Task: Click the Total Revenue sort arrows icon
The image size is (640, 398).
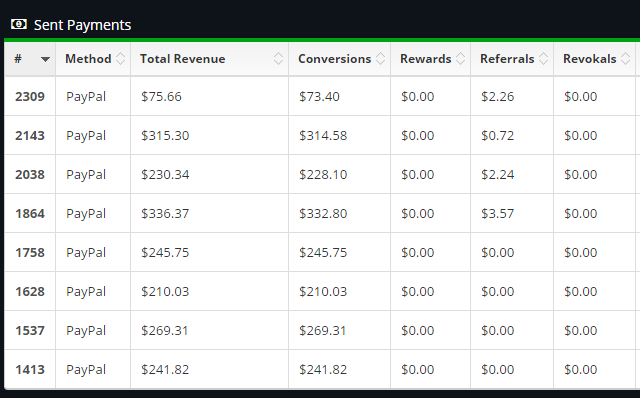Action: [278, 59]
